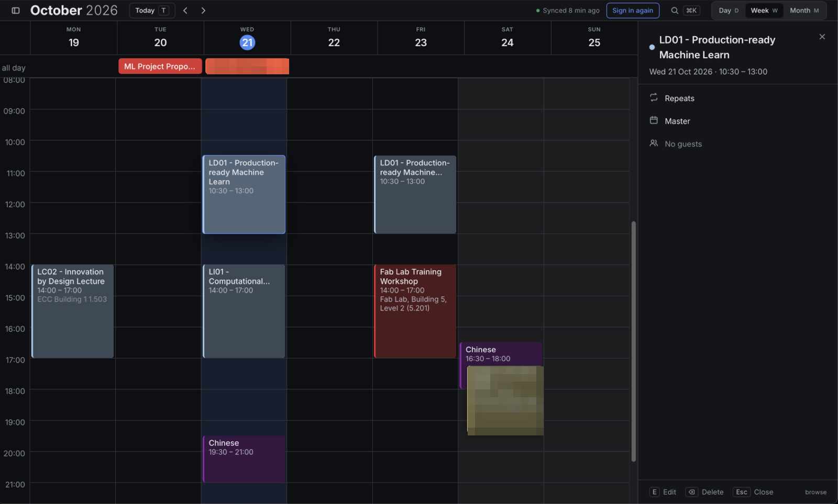838x504 pixels.
Task: Select Sunday 25 column header
Action: click(594, 38)
